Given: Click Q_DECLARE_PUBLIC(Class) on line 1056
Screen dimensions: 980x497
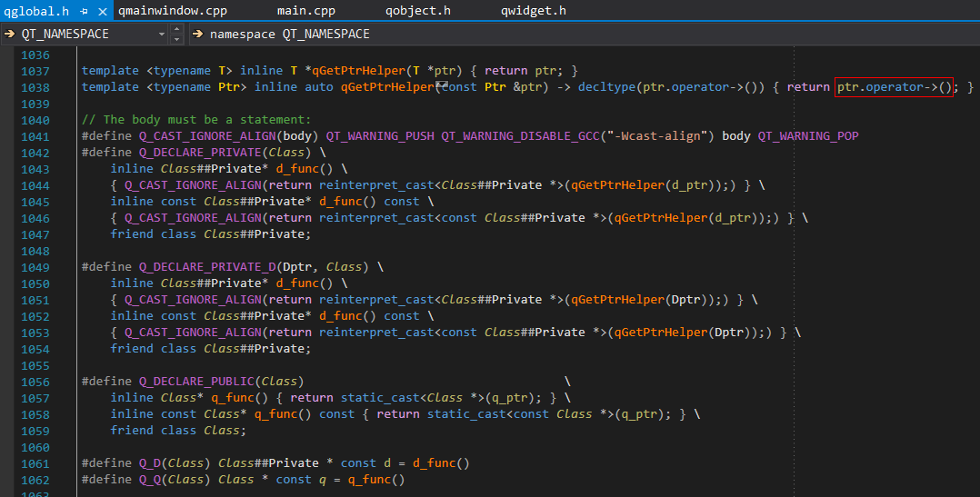Looking at the screenshot, I should coord(221,381).
